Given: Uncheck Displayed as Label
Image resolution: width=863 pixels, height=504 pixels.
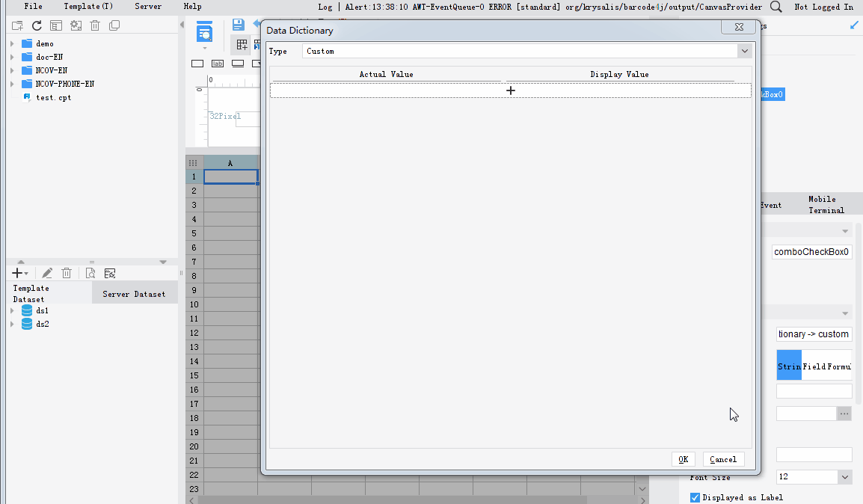Looking at the screenshot, I should (695, 497).
